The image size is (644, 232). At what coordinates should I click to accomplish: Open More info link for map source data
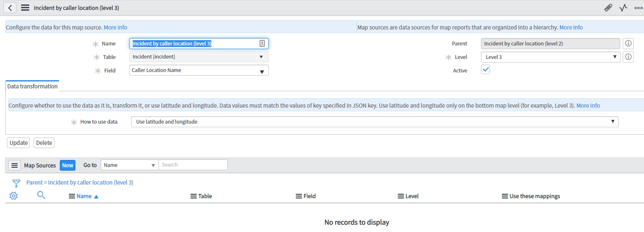[116, 27]
